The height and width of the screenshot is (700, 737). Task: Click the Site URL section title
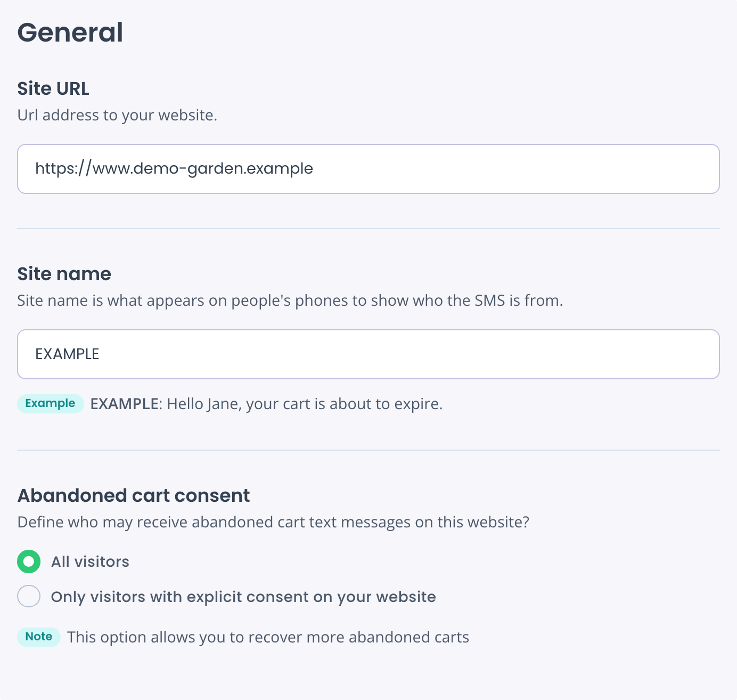point(53,88)
